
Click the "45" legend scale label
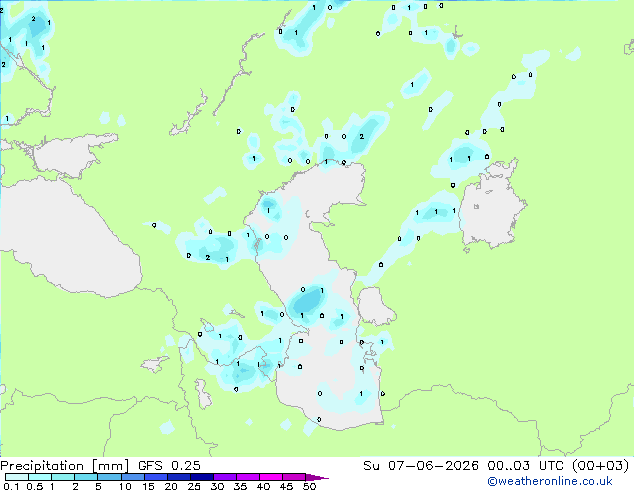[x=286, y=486]
